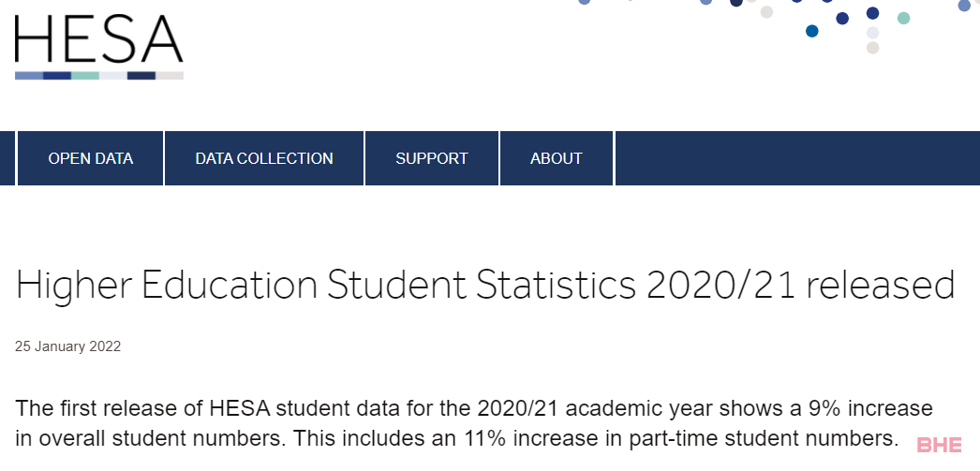
Task: Click the empty navy bar right of ABOUT
Action: point(797,158)
